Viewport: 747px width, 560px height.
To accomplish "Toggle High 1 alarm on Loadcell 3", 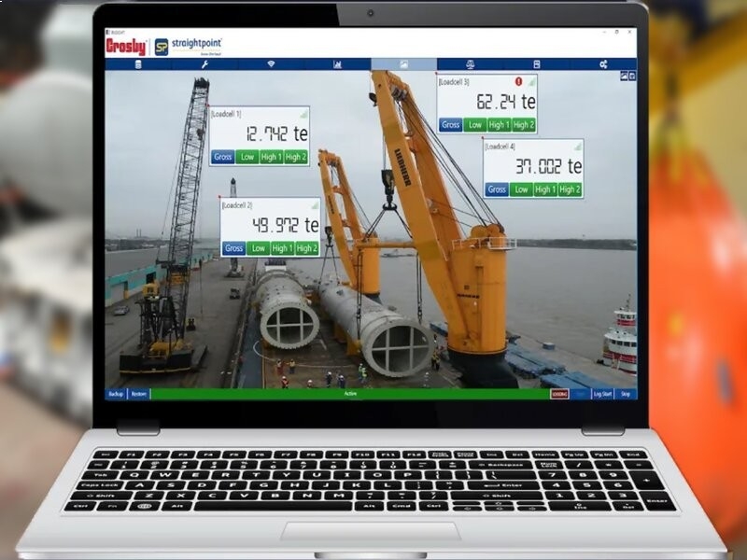I will [x=500, y=125].
